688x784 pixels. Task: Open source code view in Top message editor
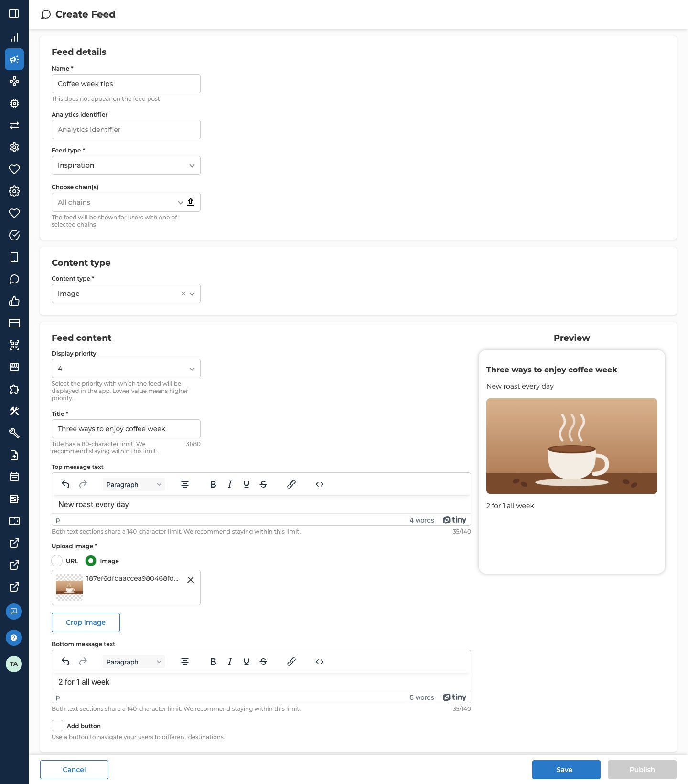pyautogui.click(x=320, y=484)
